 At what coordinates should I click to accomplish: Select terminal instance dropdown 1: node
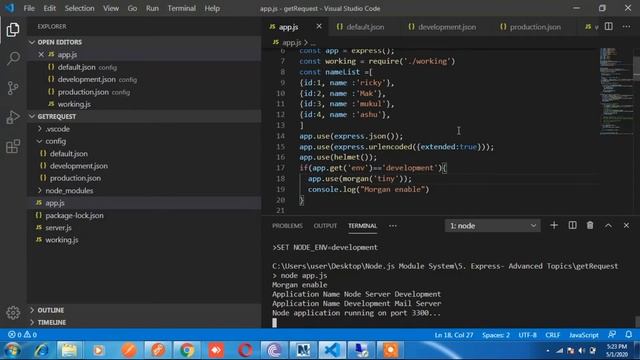tap(493, 226)
